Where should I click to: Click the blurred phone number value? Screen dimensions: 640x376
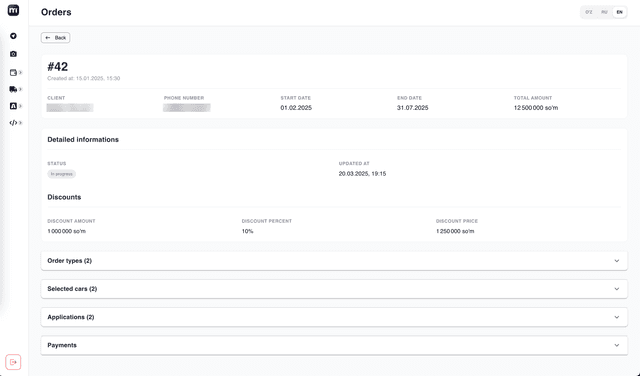tap(187, 108)
